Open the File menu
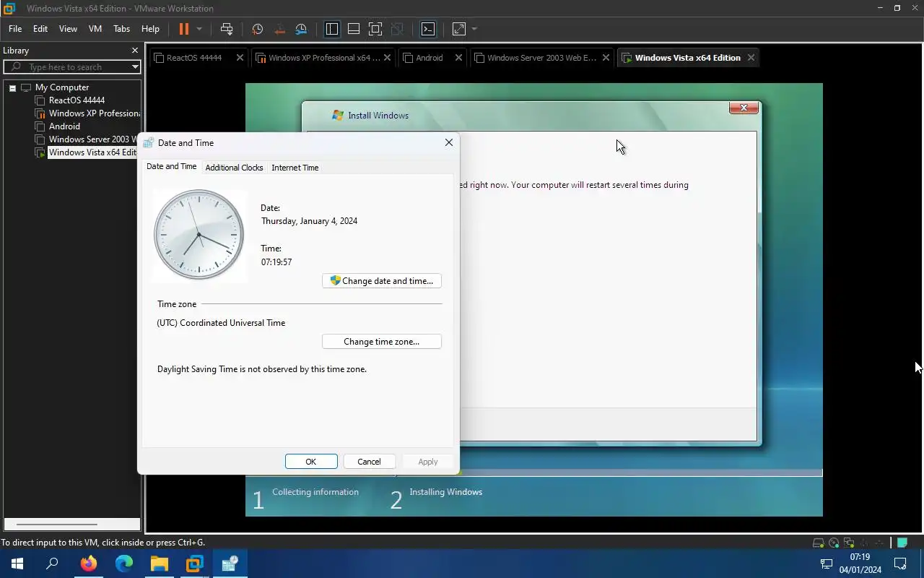 point(15,29)
